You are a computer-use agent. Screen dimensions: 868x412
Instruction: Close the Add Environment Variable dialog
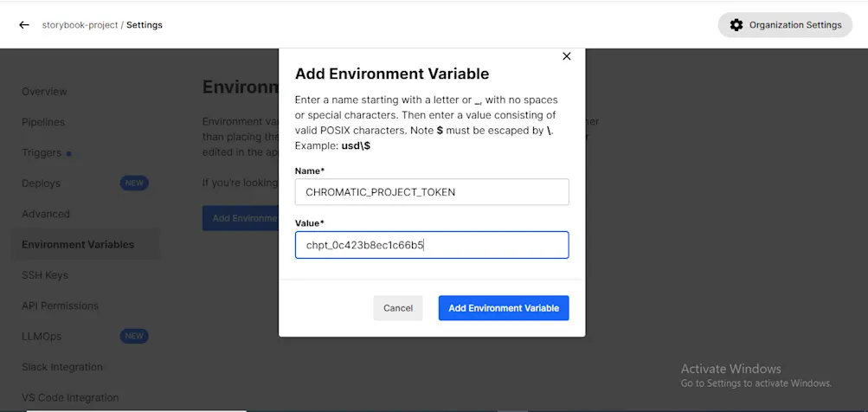566,56
